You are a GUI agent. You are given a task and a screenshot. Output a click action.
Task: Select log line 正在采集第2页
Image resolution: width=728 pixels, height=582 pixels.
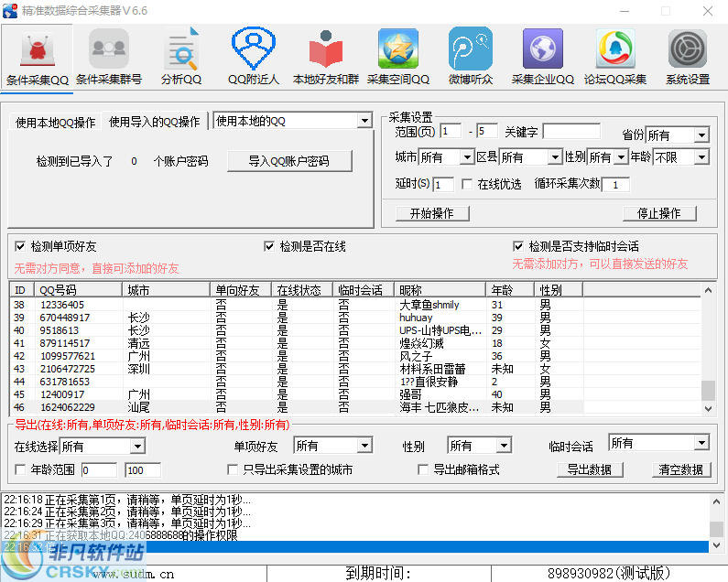coord(355,512)
